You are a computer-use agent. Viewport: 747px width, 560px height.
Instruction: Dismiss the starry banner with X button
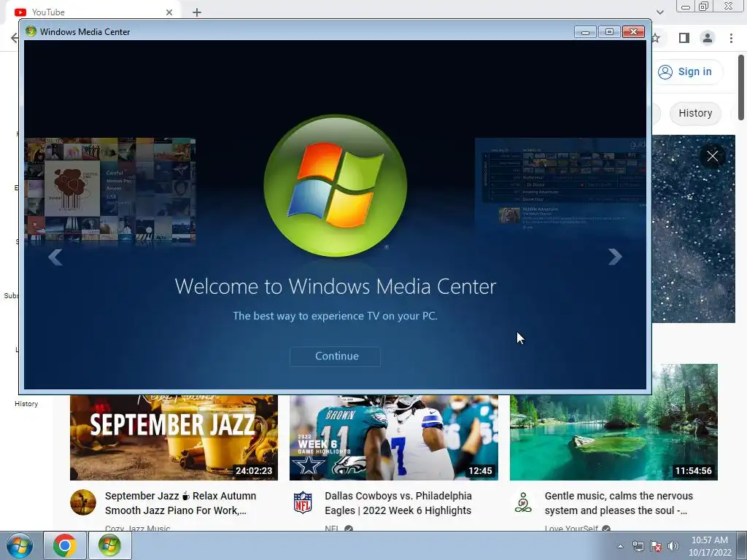[x=712, y=156]
